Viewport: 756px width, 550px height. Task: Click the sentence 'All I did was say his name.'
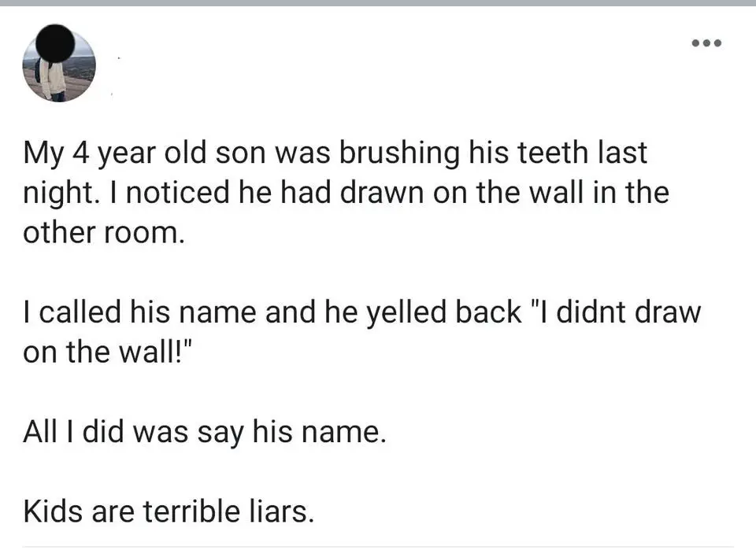(205, 431)
